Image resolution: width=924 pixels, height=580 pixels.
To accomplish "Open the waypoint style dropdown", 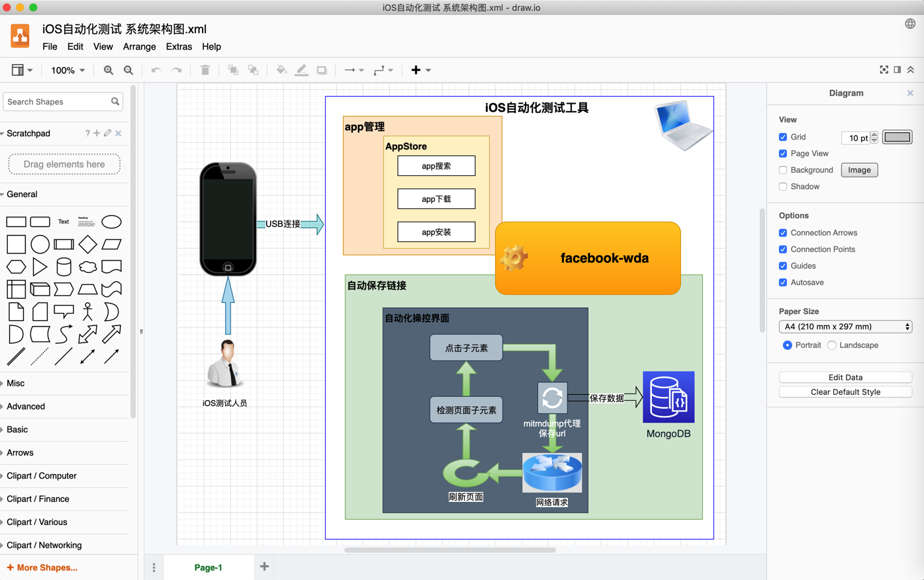I will [383, 70].
